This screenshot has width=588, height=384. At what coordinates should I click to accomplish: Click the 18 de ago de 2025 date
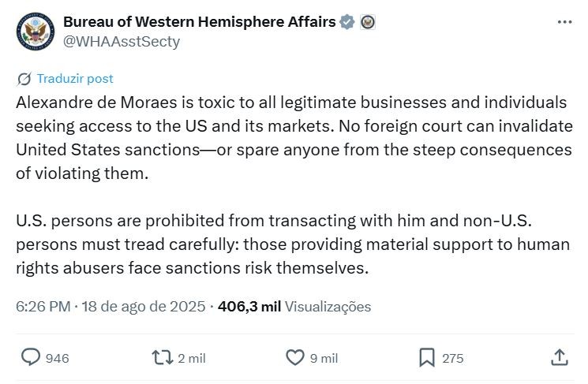(x=144, y=307)
